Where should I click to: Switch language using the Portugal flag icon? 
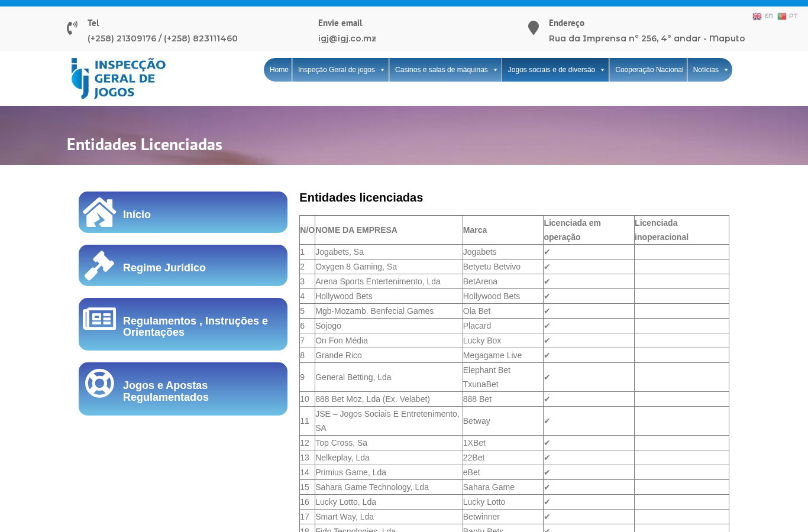coord(781,17)
